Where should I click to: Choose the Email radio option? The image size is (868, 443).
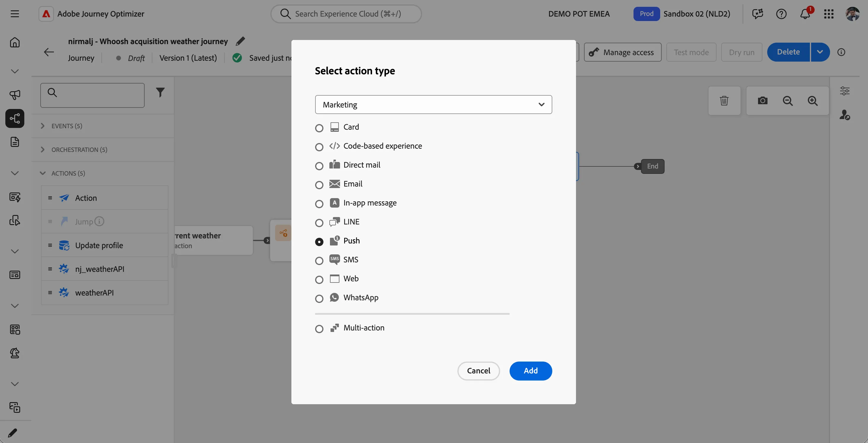(x=319, y=185)
